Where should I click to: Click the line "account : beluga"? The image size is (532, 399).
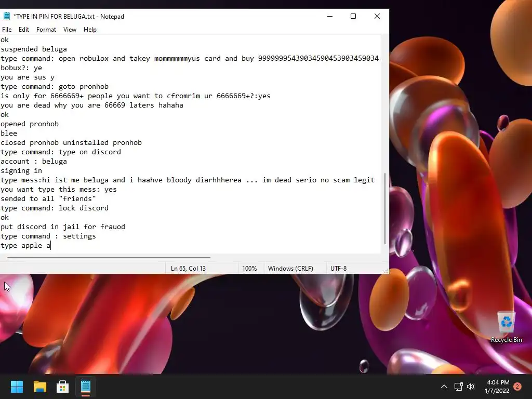point(34,162)
